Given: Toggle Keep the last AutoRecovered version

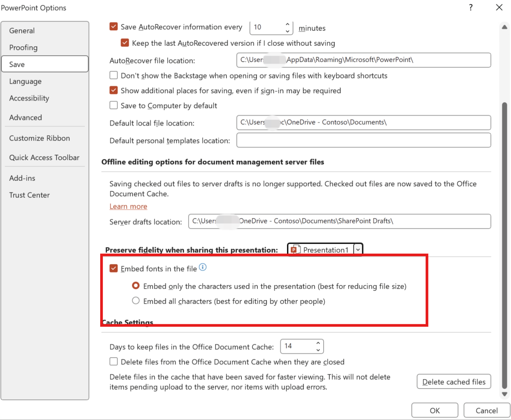Looking at the screenshot, I should [x=125, y=43].
